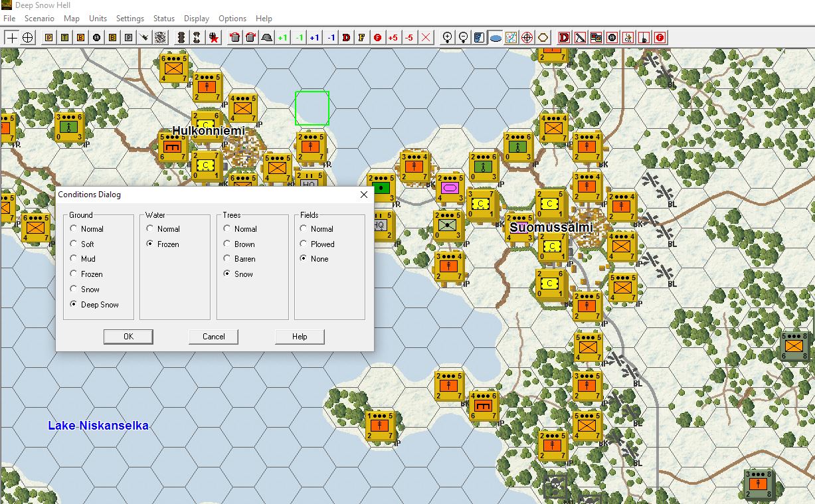
Task: Click the blue -1 toolbar button
Action: (331, 38)
